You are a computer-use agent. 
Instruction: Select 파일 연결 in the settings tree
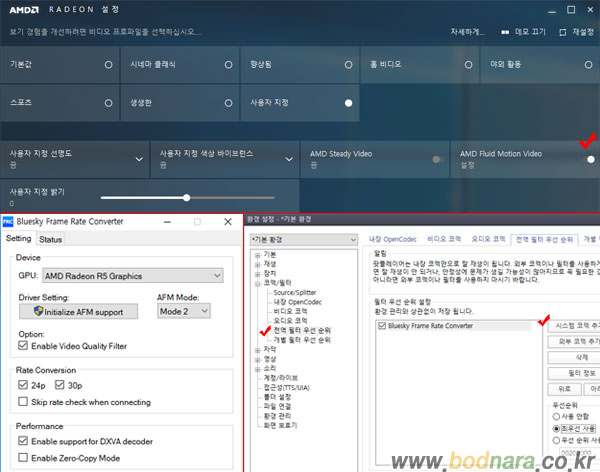pyautogui.click(x=277, y=407)
